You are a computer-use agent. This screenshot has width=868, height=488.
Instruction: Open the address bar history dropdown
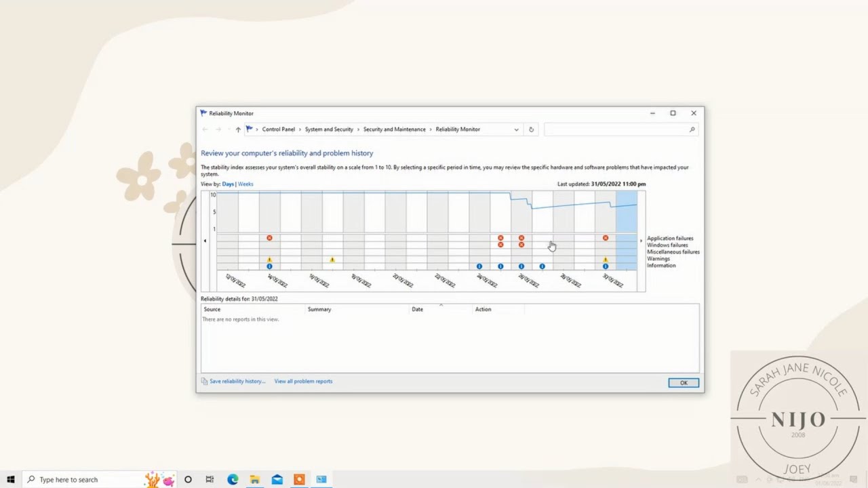point(516,129)
